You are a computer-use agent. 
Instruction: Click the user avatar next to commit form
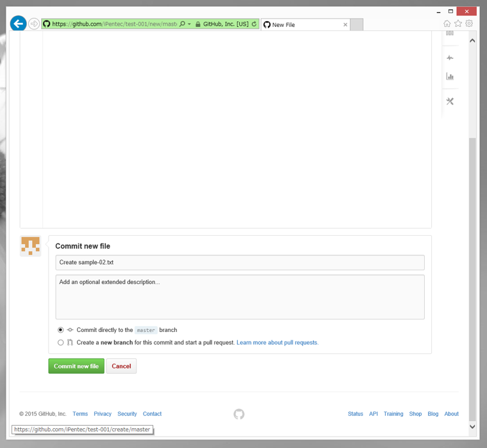(31, 245)
